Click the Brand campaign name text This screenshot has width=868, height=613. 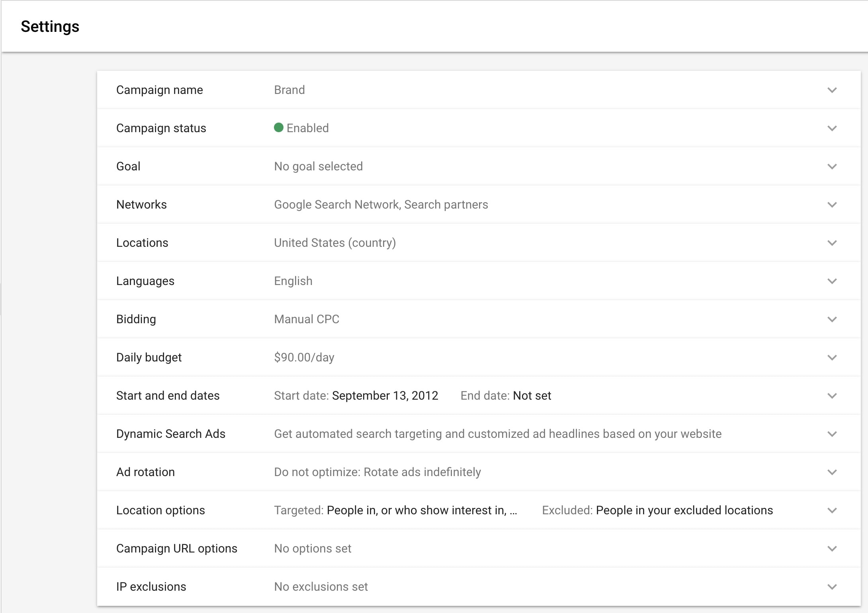pyautogui.click(x=289, y=90)
